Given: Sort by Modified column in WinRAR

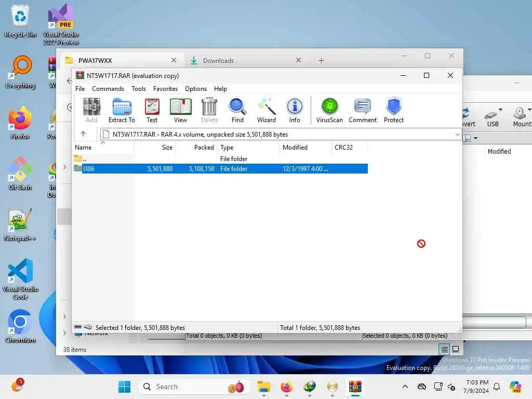Looking at the screenshot, I should [x=305, y=147].
